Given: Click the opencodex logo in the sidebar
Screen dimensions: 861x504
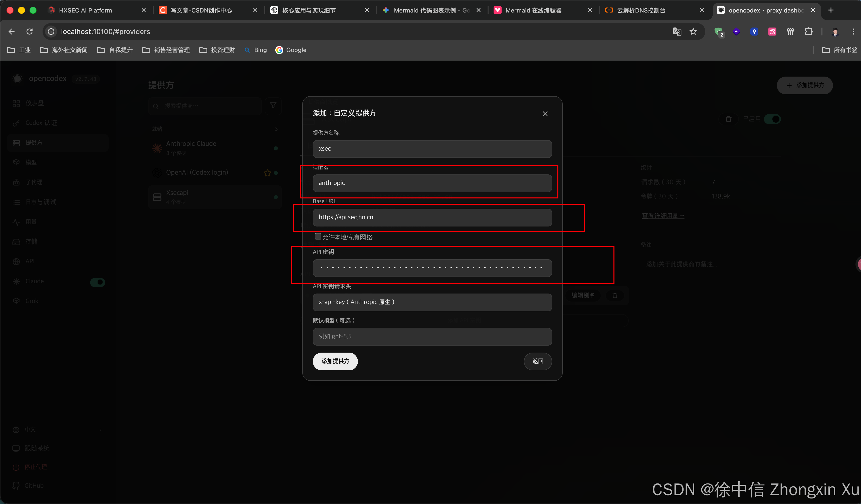Looking at the screenshot, I should pyautogui.click(x=18, y=79).
